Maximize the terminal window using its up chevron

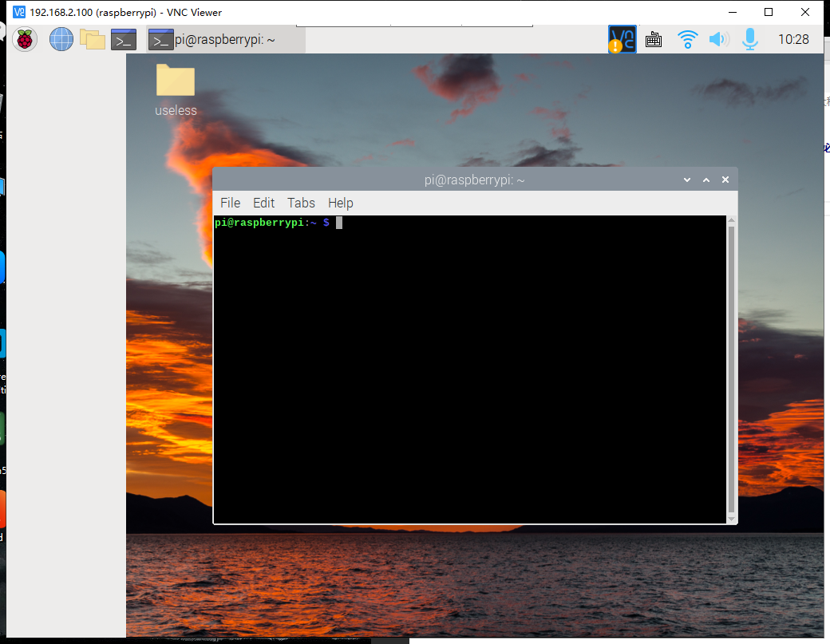(706, 180)
